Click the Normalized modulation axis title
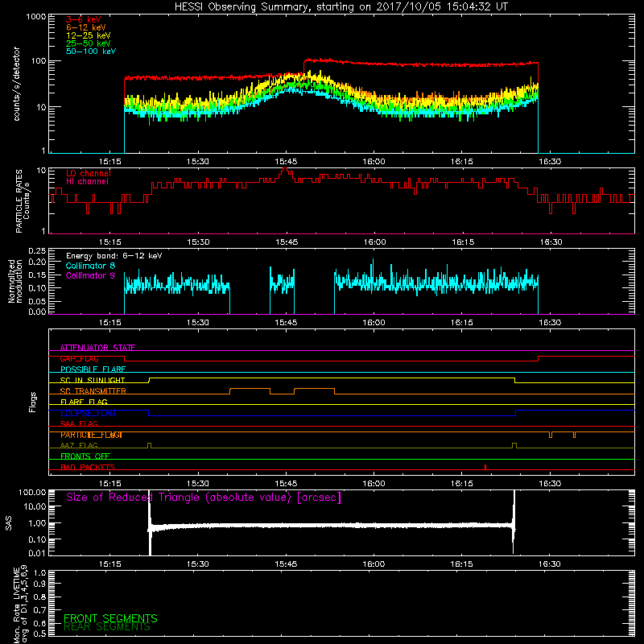The height and width of the screenshot is (644, 644). (x=15, y=281)
